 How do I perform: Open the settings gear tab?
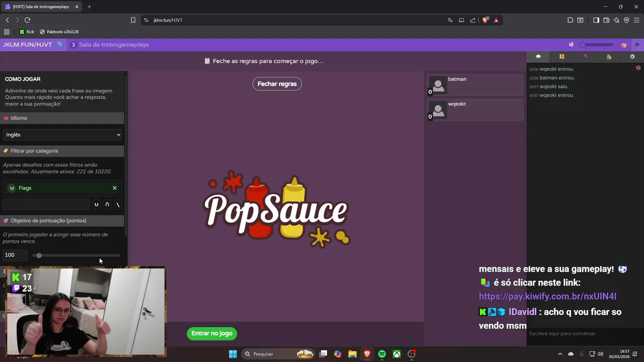click(632, 56)
